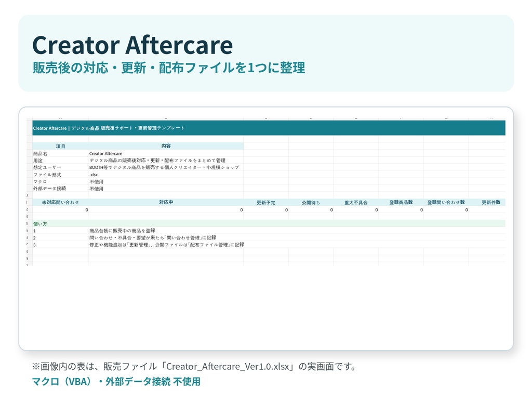The width and height of the screenshot is (532, 399).
Task: Select "不使用" value in 外部データ接続 row
Action: (x=166, y=189)
